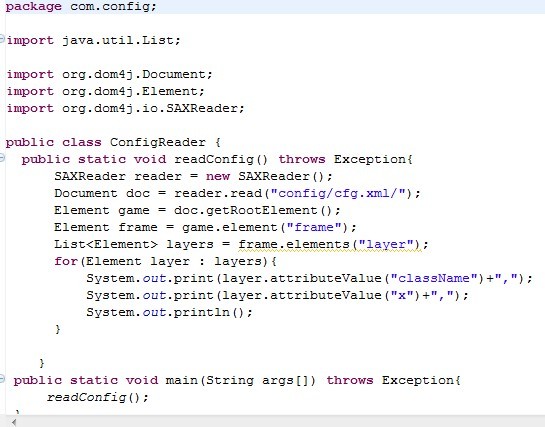Screen dimensions: 545x427
Task: Click the "frame" string literal
Action: click(x=314, y=227)
